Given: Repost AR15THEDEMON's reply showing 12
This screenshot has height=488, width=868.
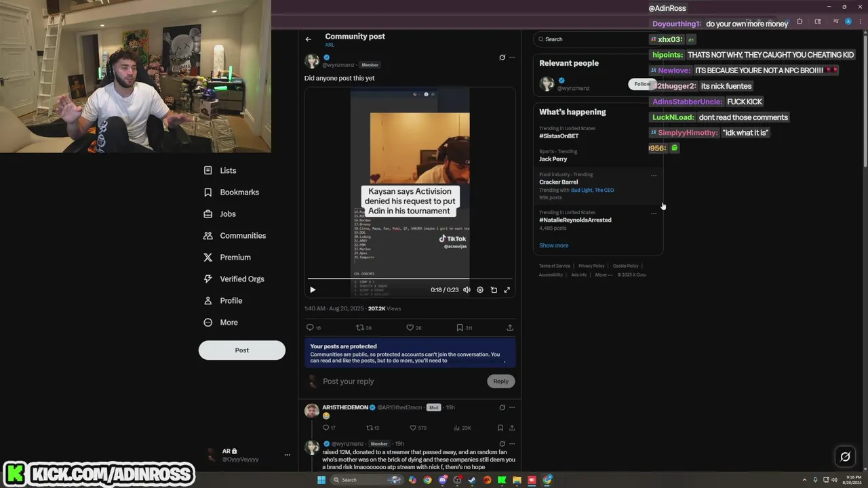Looking at the screenshot, I should point(372,428).
